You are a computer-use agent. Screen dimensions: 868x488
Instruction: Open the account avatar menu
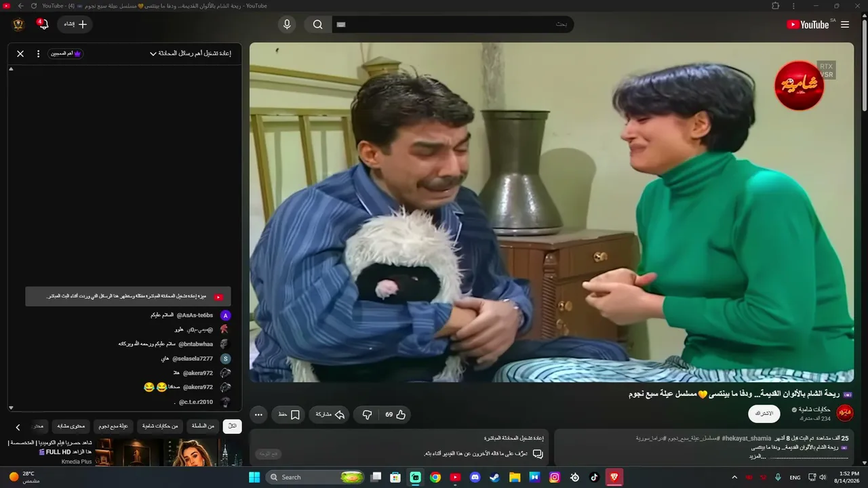[x=18, y=24]
